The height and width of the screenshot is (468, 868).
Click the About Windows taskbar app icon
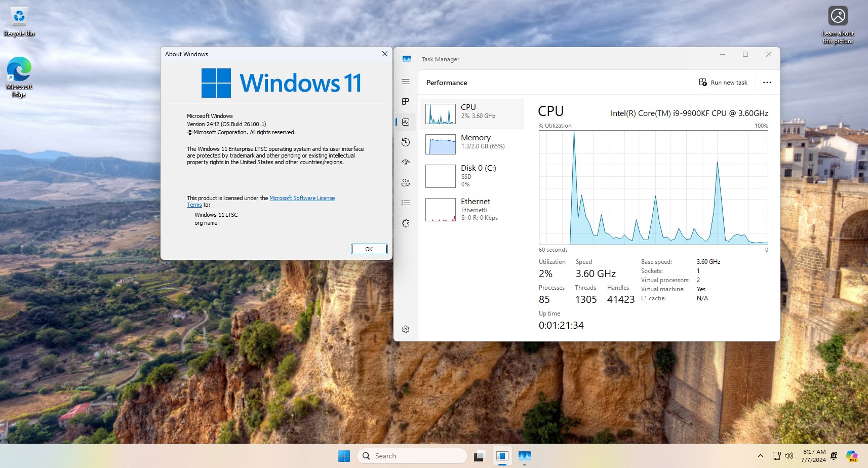pos(502,456)
